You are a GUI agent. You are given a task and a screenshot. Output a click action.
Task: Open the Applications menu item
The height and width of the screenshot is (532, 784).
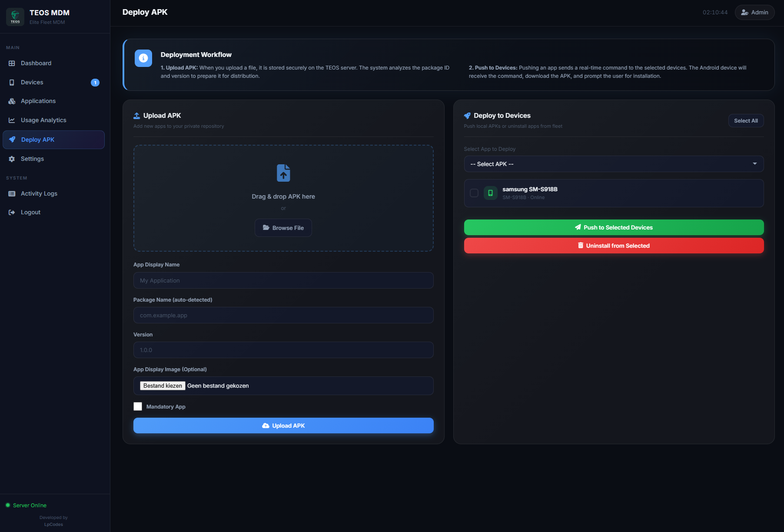38,101
